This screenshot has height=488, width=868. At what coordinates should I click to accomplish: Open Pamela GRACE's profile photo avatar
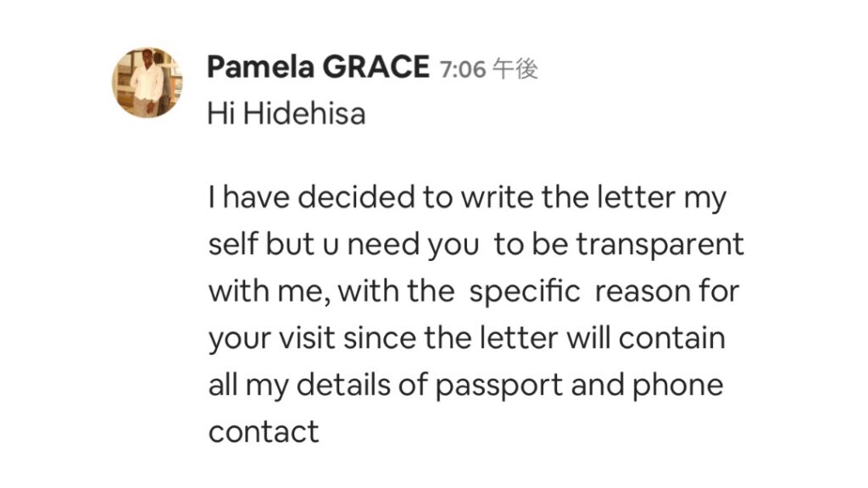(x=147, y=82)
